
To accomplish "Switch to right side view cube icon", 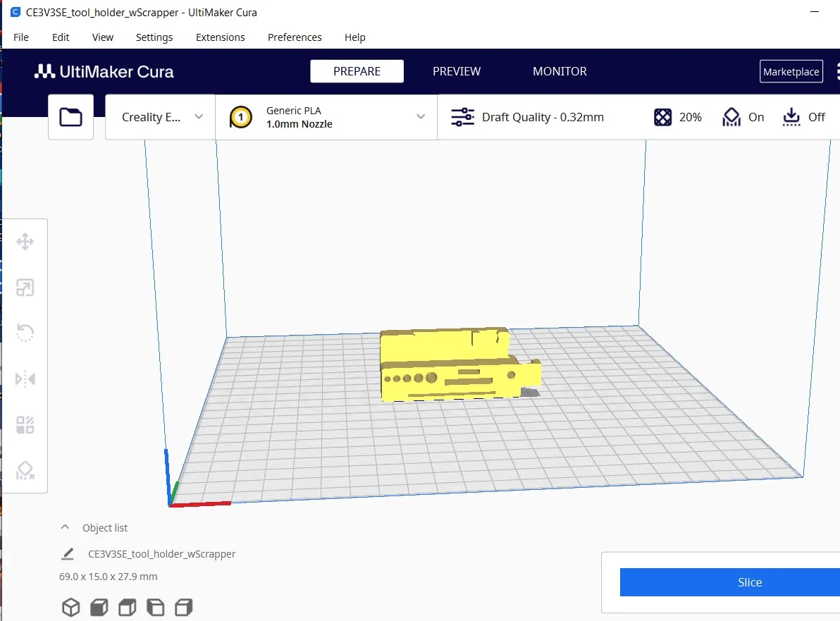I will click(184, 607).
